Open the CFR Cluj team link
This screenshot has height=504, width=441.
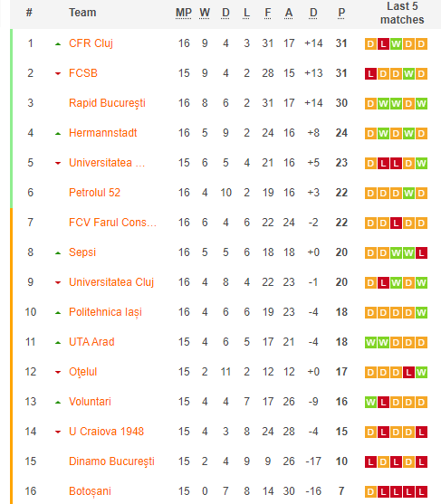point(91,43)
